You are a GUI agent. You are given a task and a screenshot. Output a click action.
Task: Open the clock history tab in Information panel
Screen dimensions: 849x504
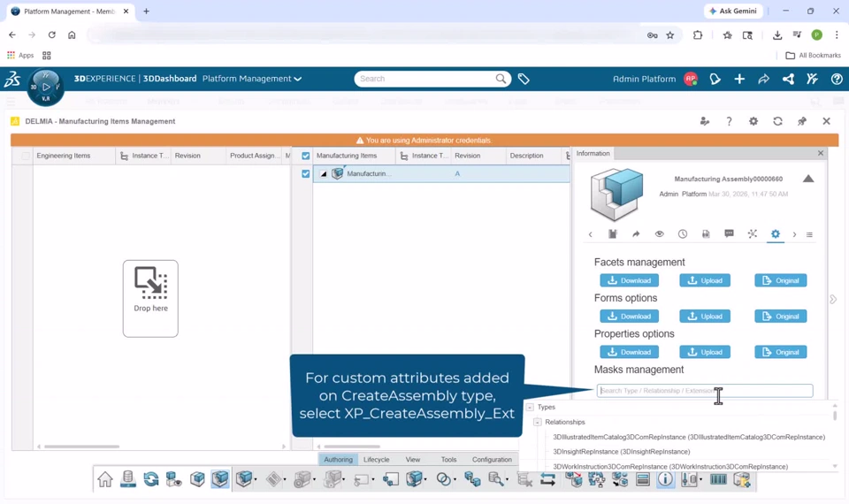click(x=682, y=233)
